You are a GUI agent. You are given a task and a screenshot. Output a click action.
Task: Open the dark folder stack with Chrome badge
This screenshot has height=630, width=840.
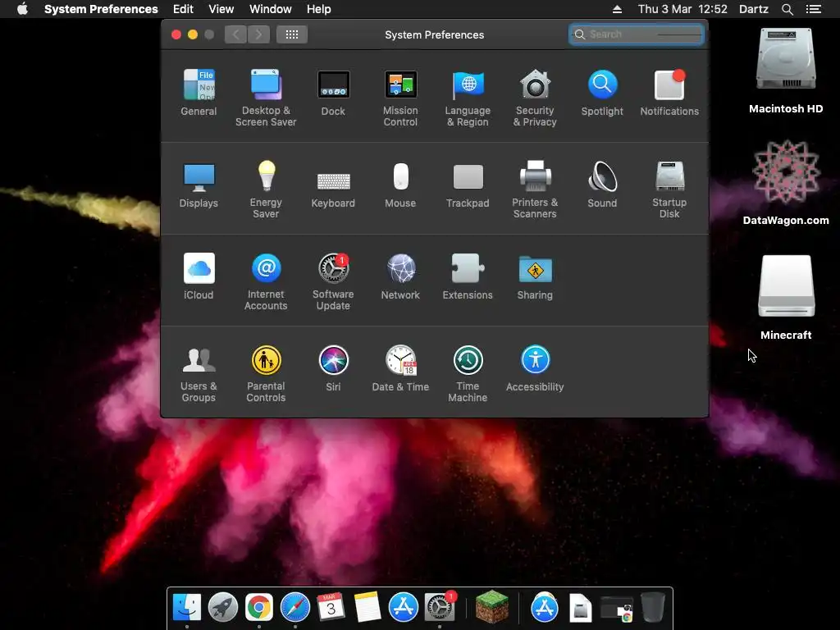point(617,609)
